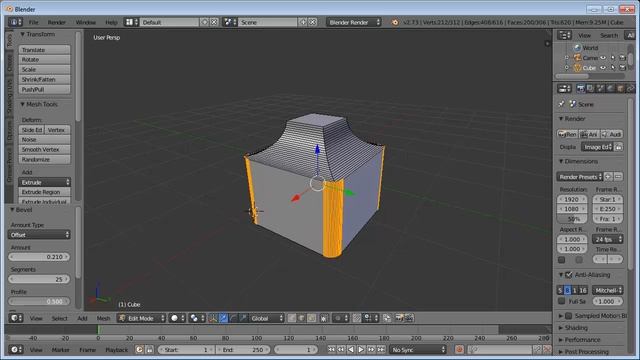640x360 pixels.
Task: Open the Help menu
Action: pyautogui.click(x=111, y=22)
